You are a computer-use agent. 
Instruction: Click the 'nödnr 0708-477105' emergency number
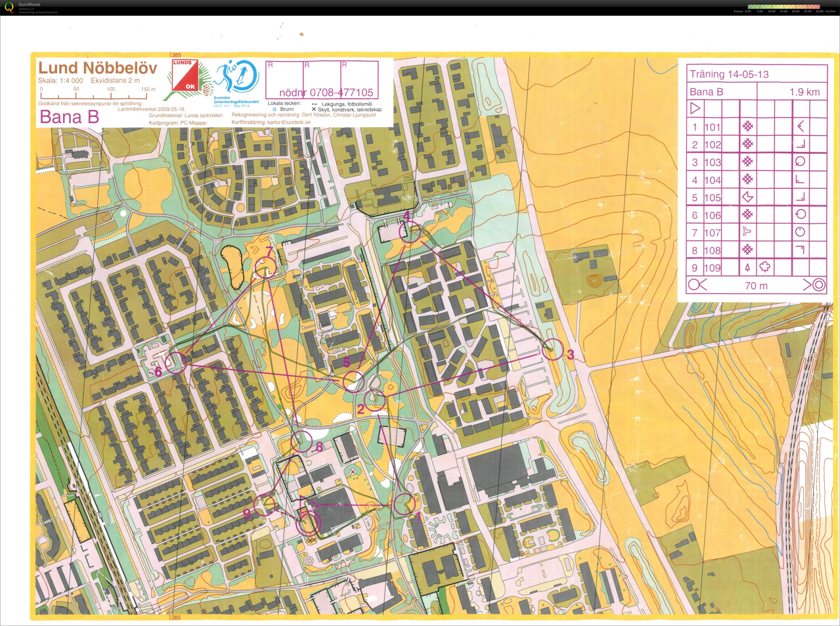[326, 93]
